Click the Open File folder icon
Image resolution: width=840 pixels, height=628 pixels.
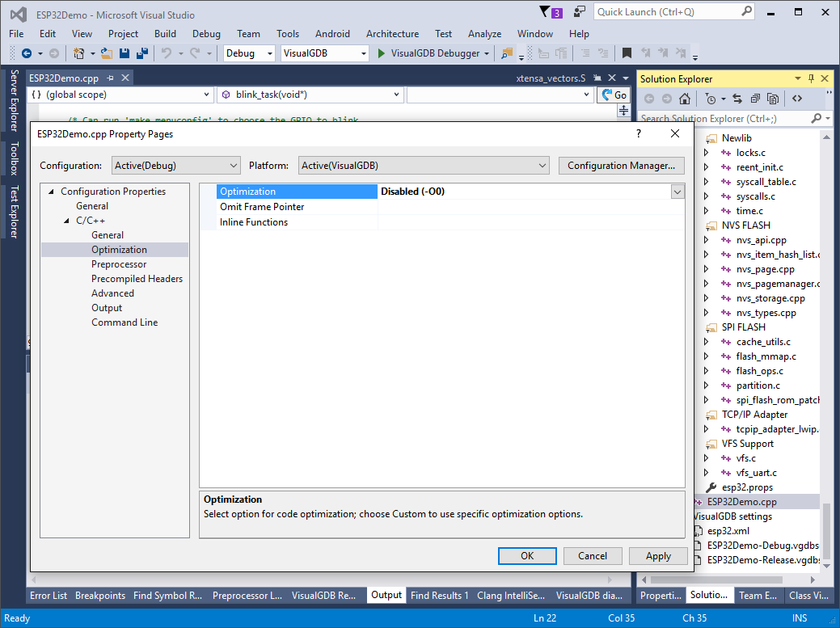(107, 53)
